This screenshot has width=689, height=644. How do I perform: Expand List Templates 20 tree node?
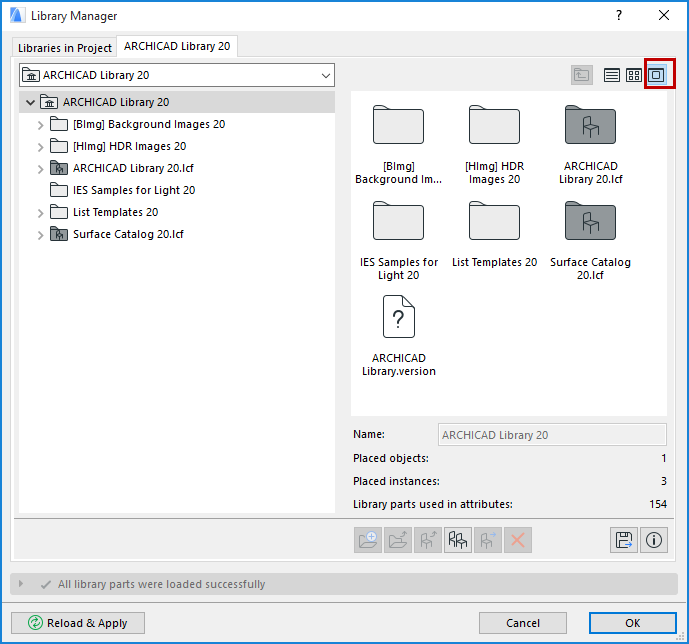(x=40, y=213)
